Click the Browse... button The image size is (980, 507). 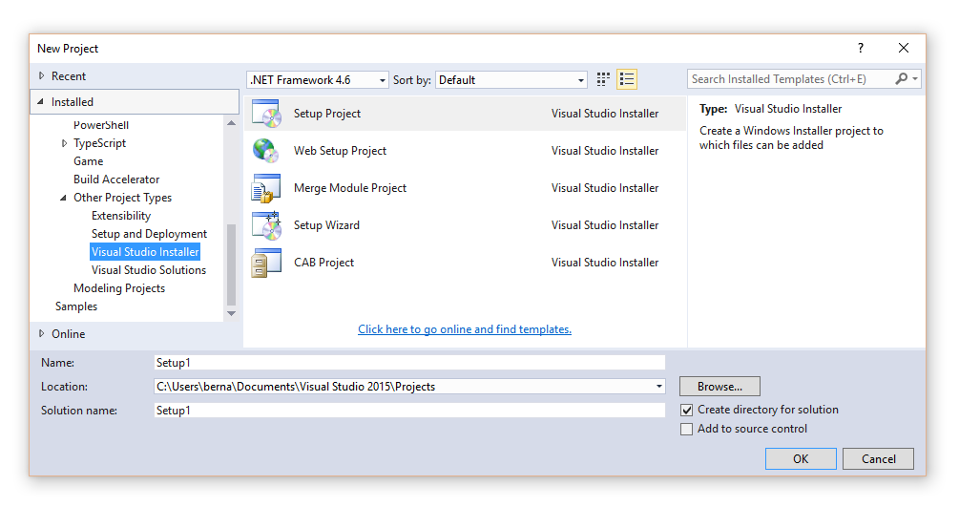pyautogui.click(x=719, y=387)
